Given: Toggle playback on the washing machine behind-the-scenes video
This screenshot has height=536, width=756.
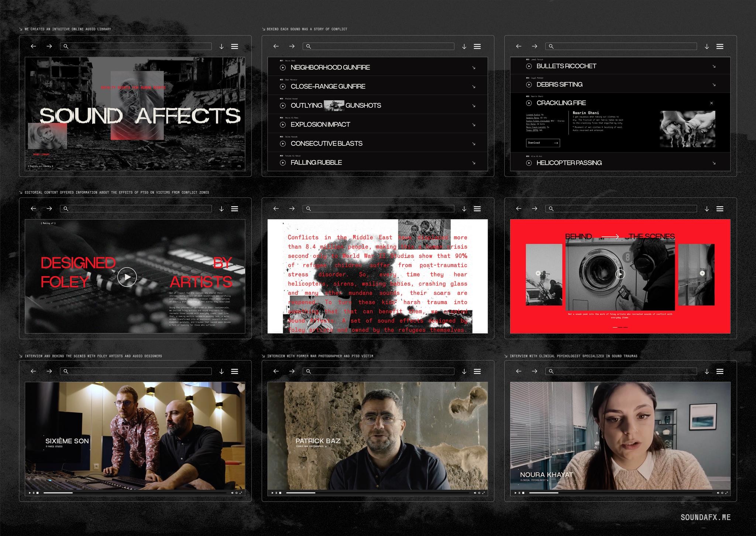Looking at the screenshot, I should [x=621, y=274].
